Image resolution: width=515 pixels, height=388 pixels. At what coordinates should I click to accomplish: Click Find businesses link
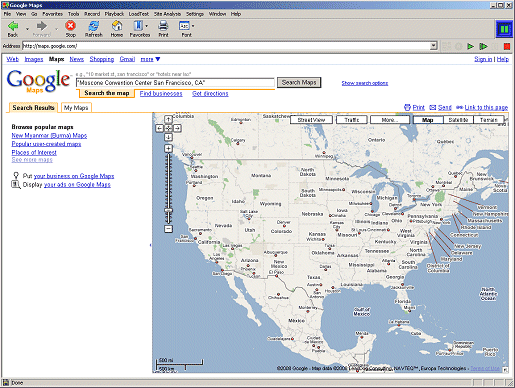pyautogui.click(x=161, y=93)
